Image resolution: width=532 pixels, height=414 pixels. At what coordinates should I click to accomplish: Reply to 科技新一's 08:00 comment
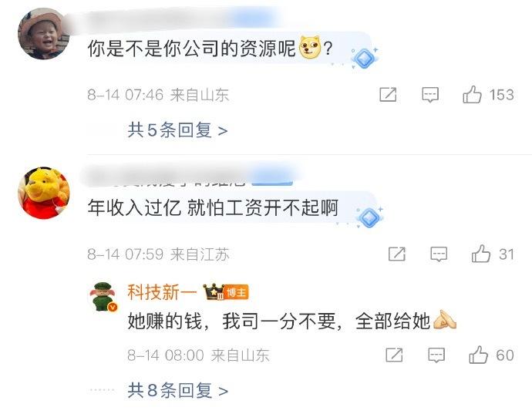[x=436, y=355]
